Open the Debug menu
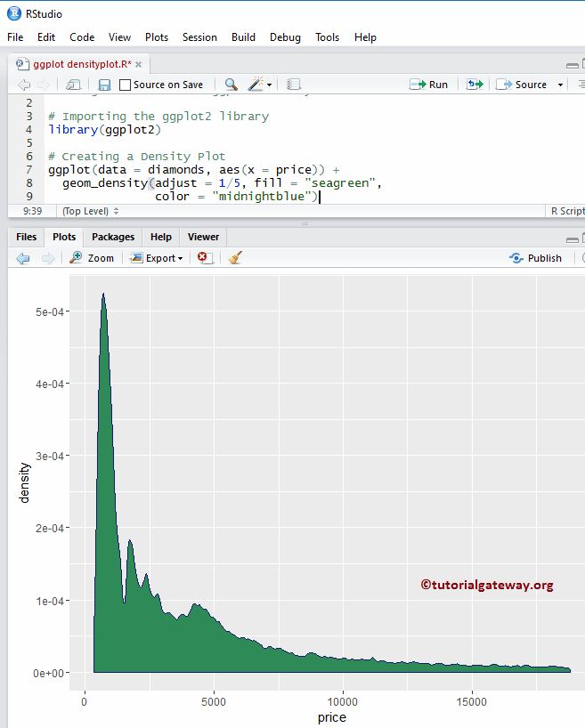The width and height of the screenshot is (585, 728). [285, 37]
